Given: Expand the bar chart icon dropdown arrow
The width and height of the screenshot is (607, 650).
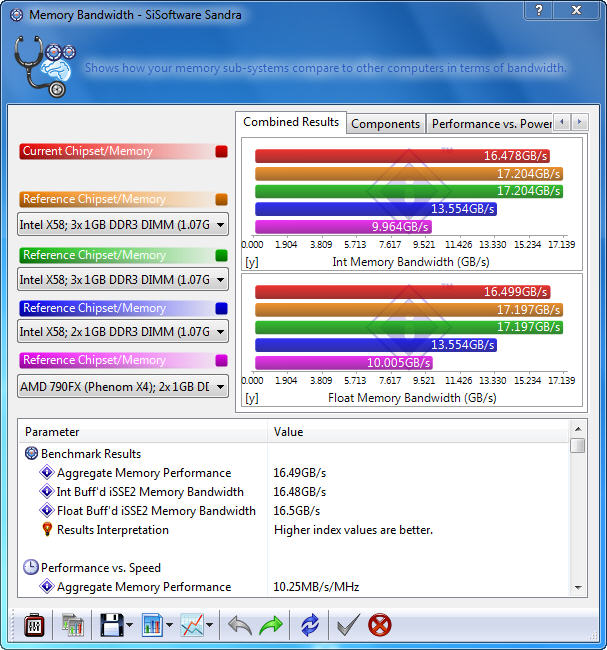Looking at the screenshot, I should pos(169,625).
